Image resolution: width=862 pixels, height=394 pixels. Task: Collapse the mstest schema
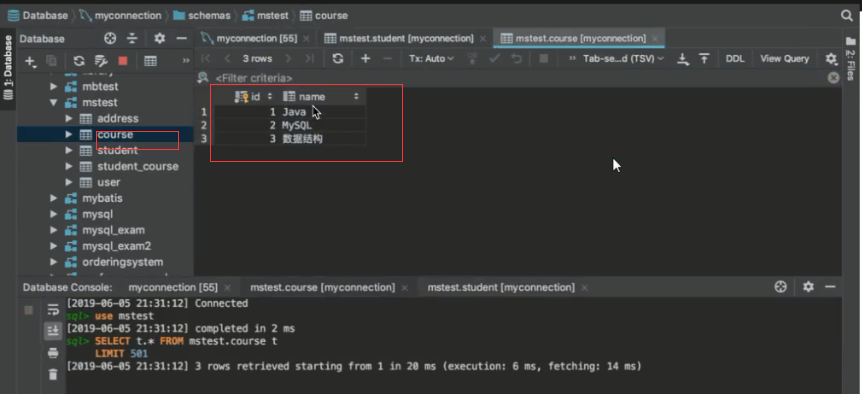53,102
